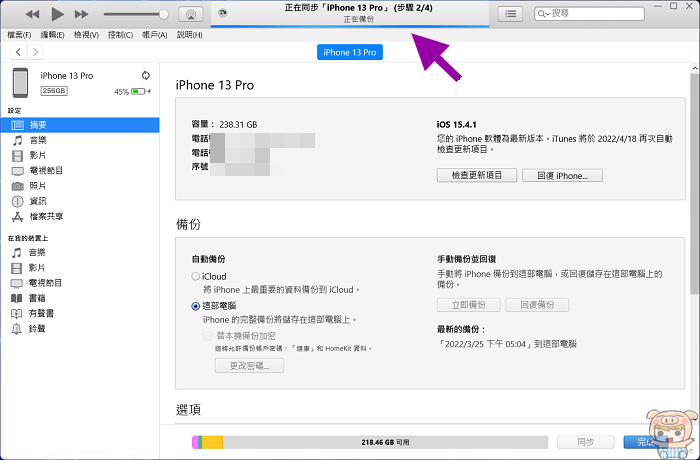Image resolution: width=700 pixels, height=460 pixels.
Task: Click the Play button in the playback controls
Action: click(57, 14)
